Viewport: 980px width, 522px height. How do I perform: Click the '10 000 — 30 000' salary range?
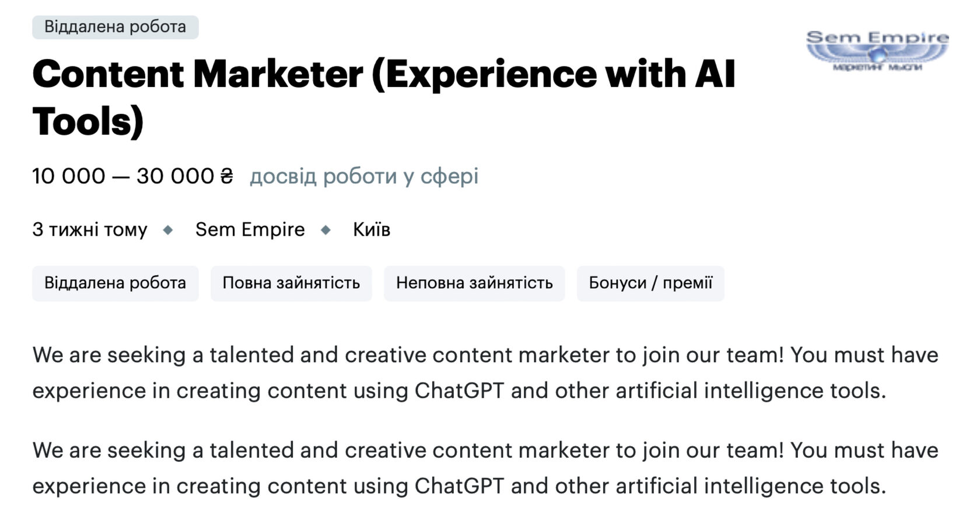[123, 176]
